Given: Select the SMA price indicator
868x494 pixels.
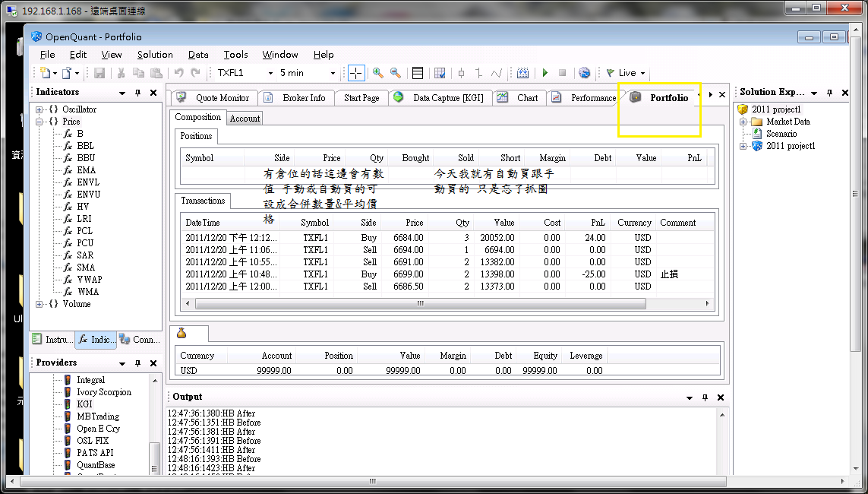Looking at the screenshot, I should (85, 268).
